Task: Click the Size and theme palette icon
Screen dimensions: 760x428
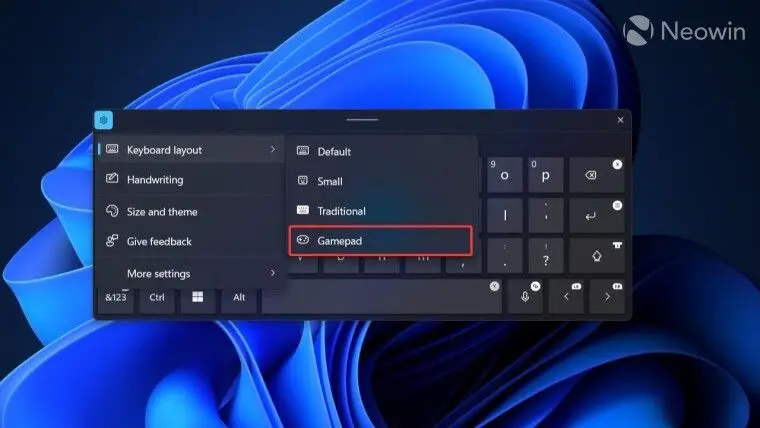Action: (112, 211)
